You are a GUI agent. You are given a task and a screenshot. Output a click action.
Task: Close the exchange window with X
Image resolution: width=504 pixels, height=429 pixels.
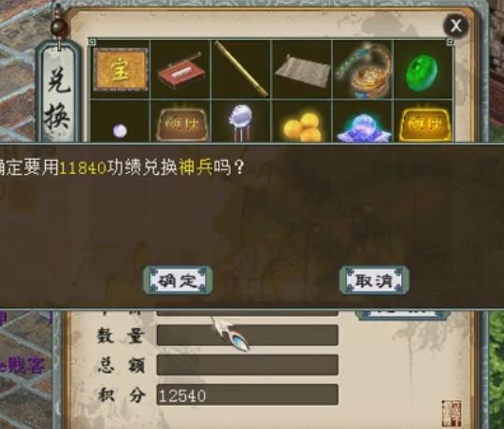[x=455, y=26]
